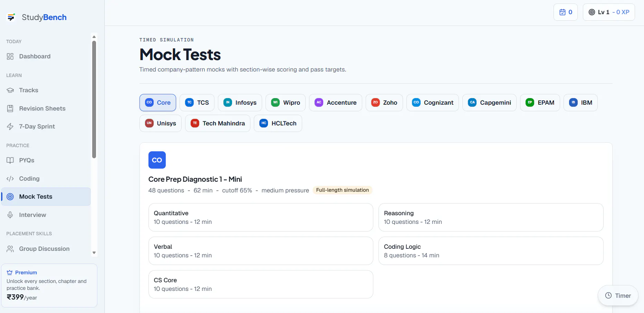Open the Quantitative section card
The width and height of the screenshot is (644, 313).
coord(261,217)
